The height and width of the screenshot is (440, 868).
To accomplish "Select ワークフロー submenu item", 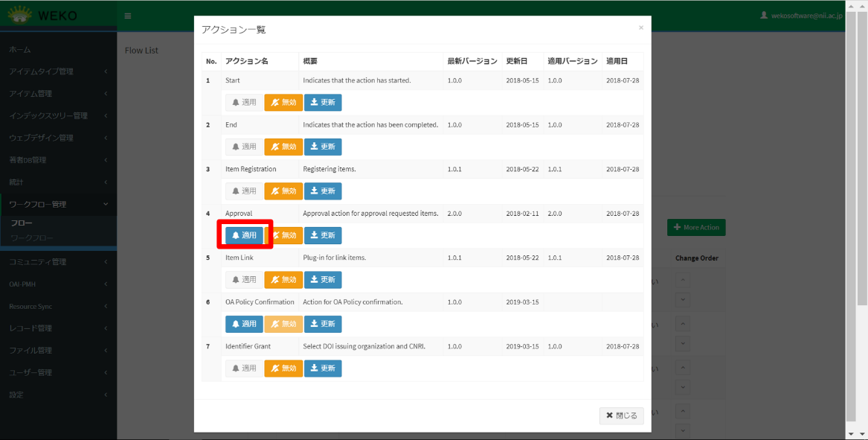I will pos(31,238).
